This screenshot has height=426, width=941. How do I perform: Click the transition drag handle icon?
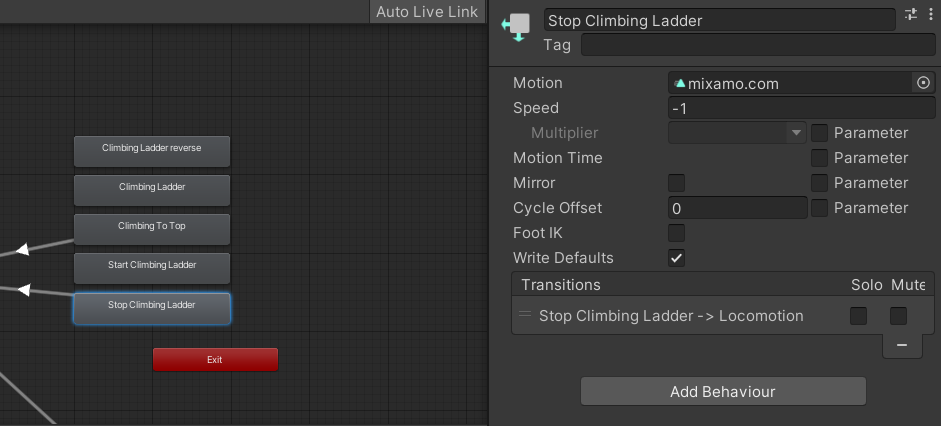[525, 315]
